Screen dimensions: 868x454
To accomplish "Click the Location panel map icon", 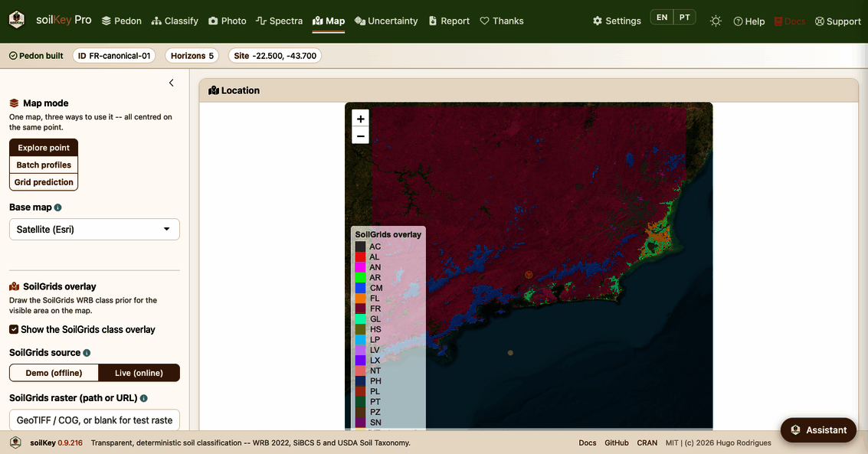I will (214, 90).
